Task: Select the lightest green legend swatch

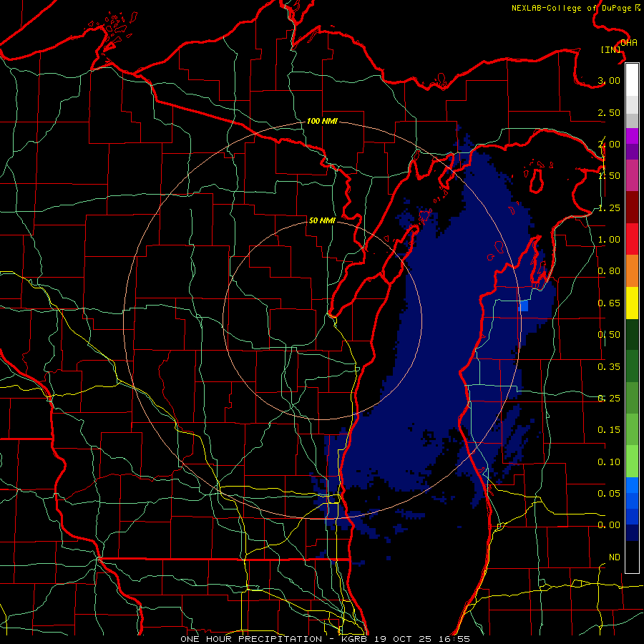Action: [x=632, y=462]
